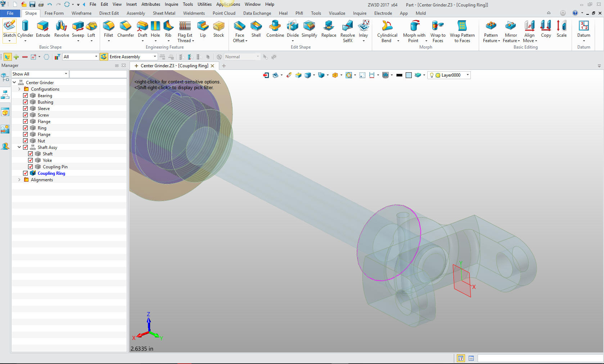Screen dimensions: 604x364
Task: Open the Pattern Feature dropdown arrow
Action: (x=499, y=41)
